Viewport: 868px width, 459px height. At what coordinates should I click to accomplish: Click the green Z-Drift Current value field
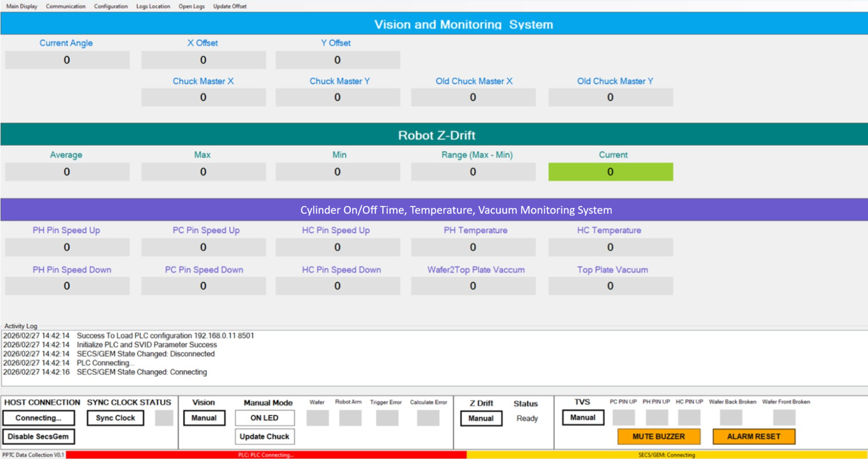pos(611,172)
